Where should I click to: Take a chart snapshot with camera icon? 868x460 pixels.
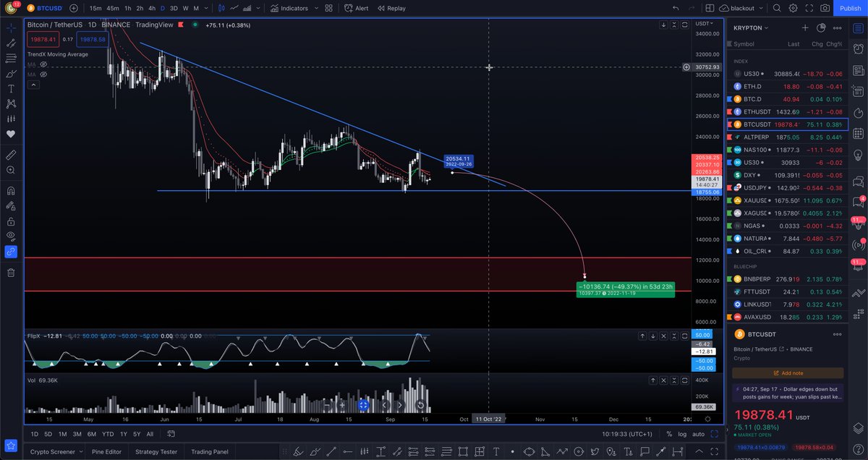(x=825, y=8)
